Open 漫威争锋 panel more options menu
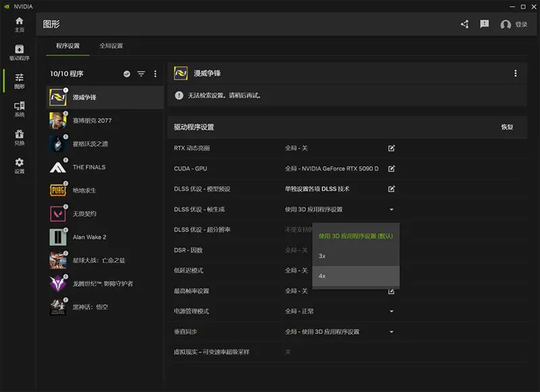Image resolution: width=540 pixels, height=392 pixels. (x=515, y=74)
